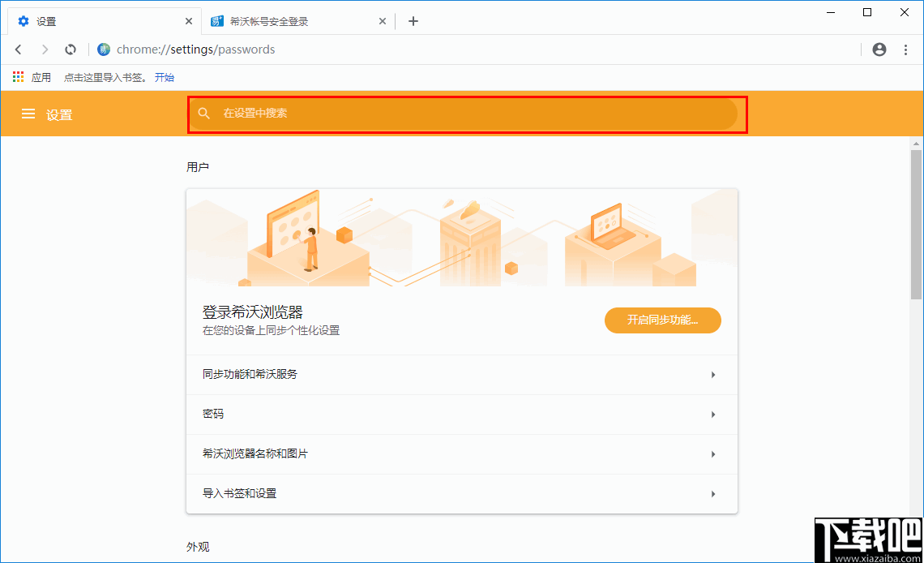Expand the 密码 row arrow

tap(713, 415)
